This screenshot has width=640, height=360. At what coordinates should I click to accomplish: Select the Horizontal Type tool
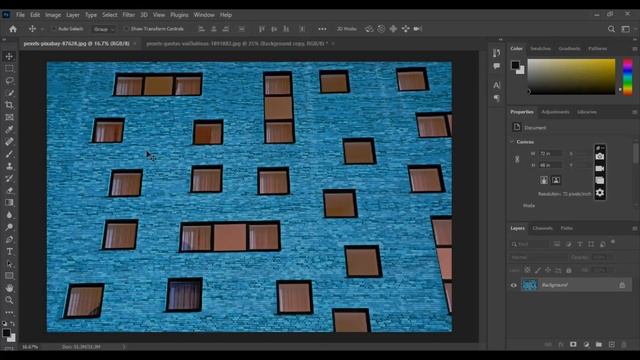click(9, 252)
